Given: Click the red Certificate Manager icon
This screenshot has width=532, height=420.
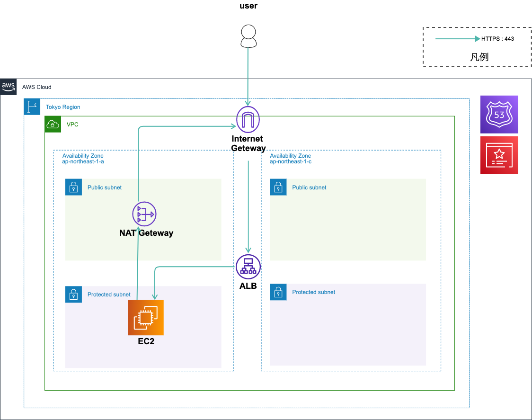Looking at the screenshot, I should (499, 155).
